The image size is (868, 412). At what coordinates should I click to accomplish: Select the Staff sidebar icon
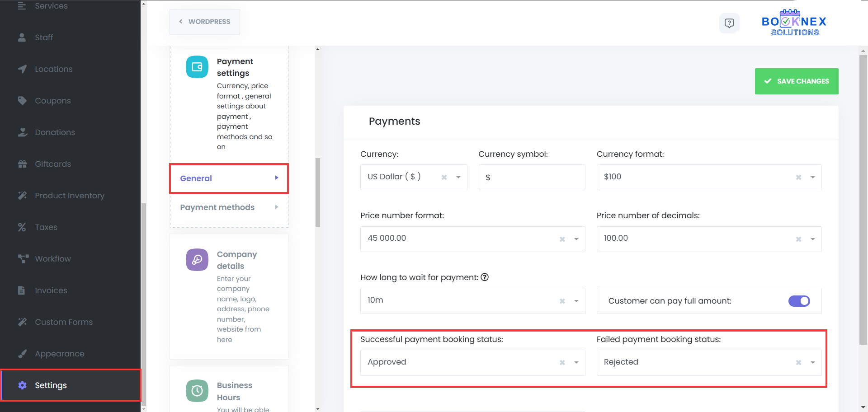pyautogui.click(x=22, y=37)
